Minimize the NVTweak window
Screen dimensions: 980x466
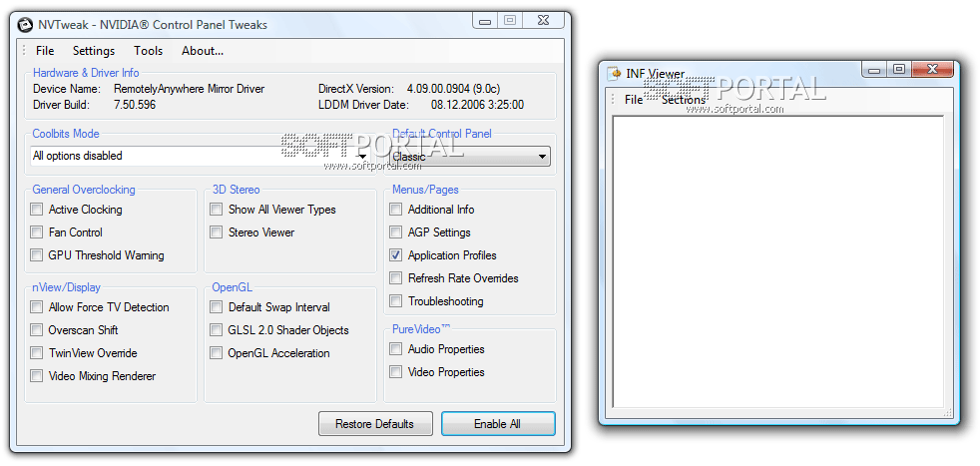pyautogui.click(x=484, y=21)
